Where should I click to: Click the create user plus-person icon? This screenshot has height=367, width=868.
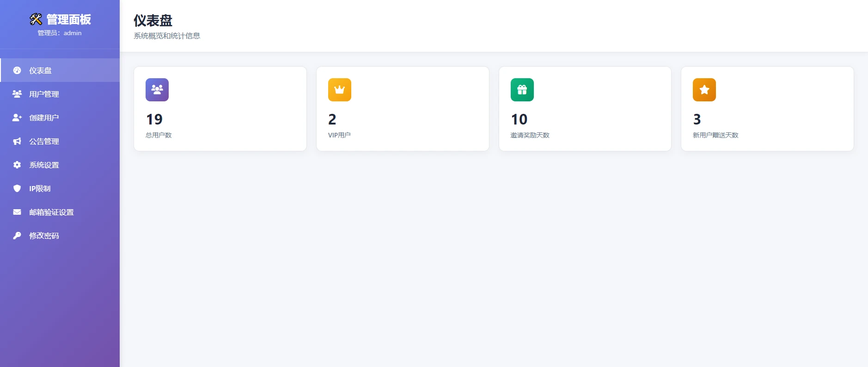pos(17,118)
